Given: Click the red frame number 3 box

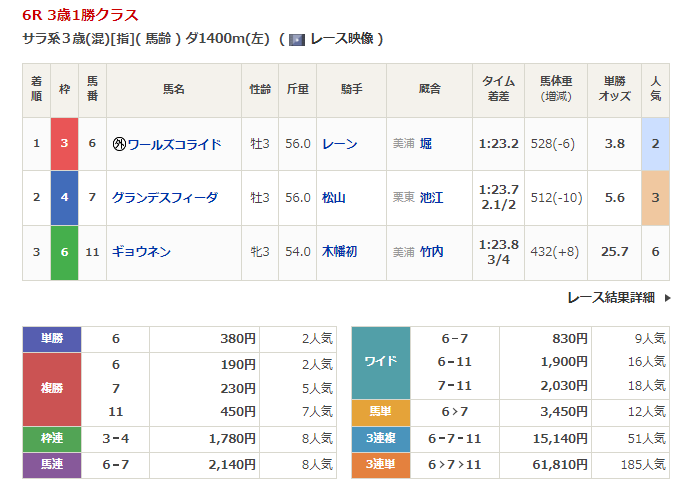Looking at the screenshot, I should click(64, 144).
